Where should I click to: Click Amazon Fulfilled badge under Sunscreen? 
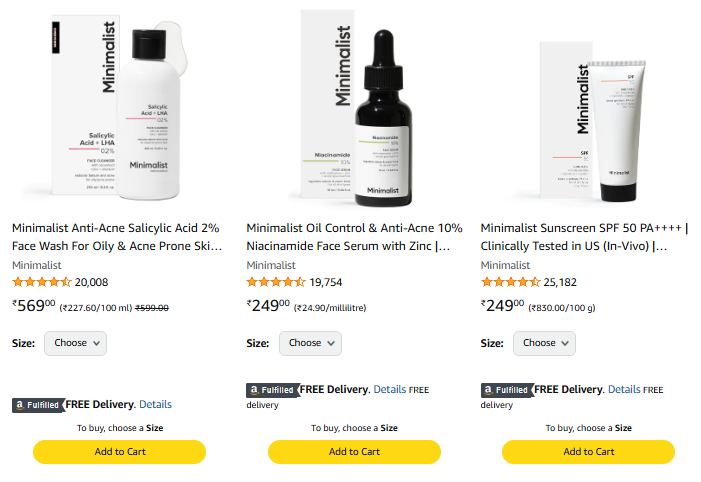(x=507, y=390)
